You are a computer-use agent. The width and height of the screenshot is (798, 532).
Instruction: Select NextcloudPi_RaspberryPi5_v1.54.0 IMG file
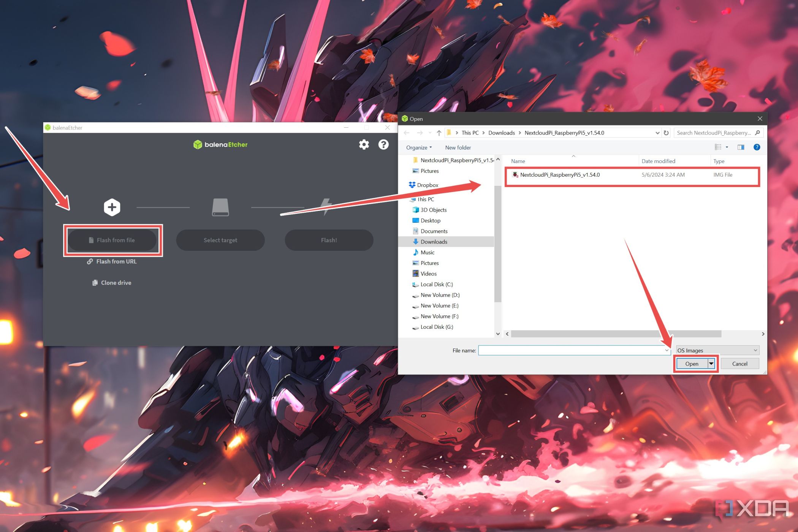coord(632,175)
